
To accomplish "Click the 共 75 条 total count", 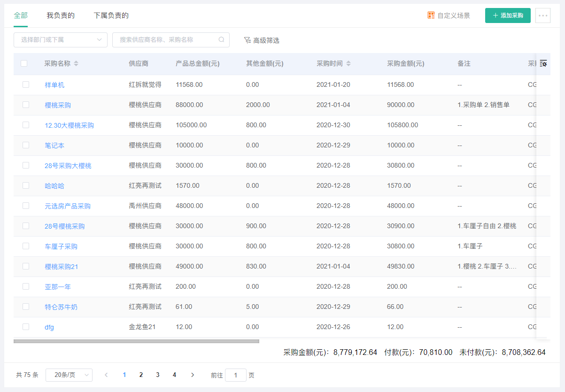I will [x=27, y=375].
